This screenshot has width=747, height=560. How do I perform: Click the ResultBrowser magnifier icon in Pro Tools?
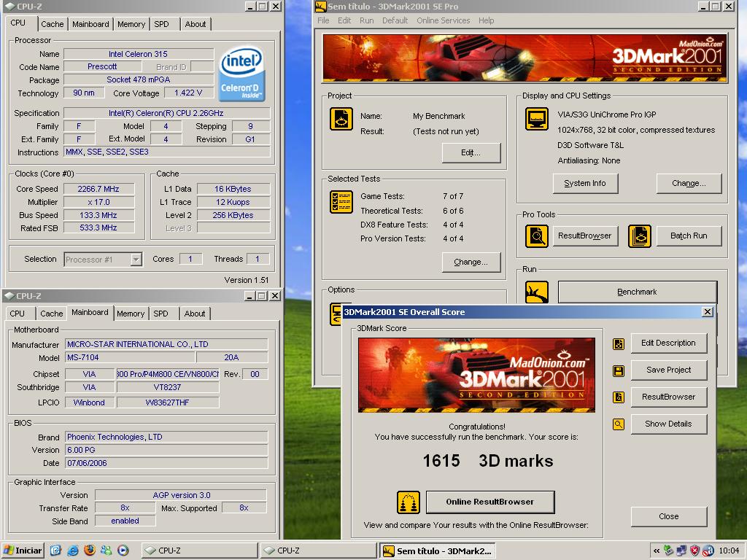pos(537,236)
